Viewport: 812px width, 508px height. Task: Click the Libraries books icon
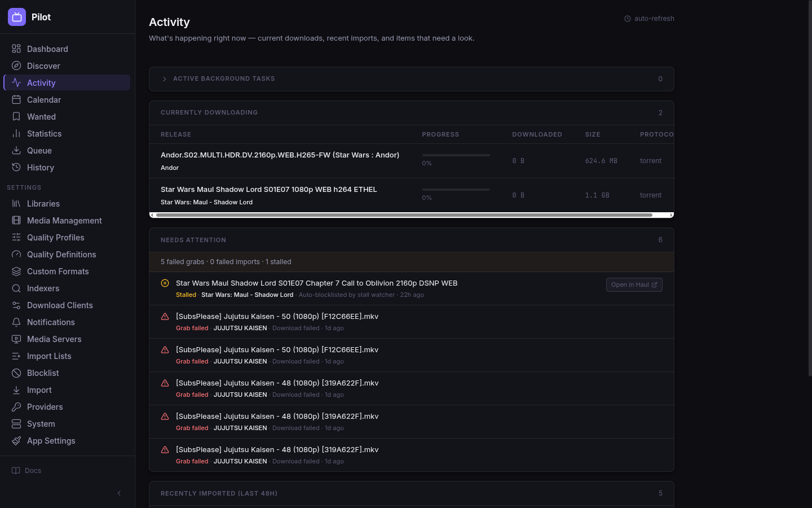pyautogui.click(x=16, y=204)
